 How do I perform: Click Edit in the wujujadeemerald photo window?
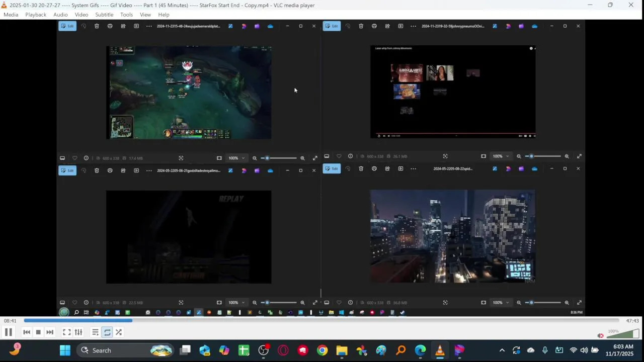[x=67, y=26]
